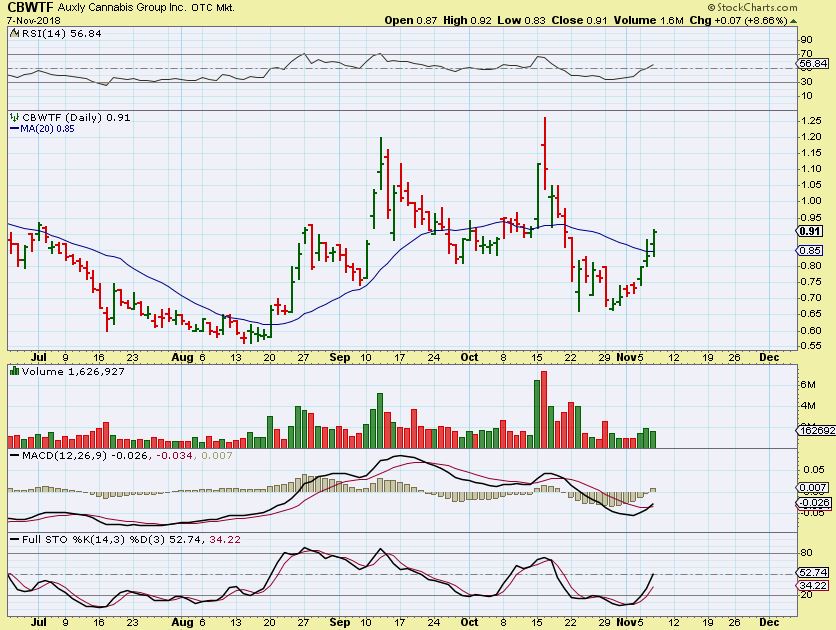The height and width of the screenshot is (630, 836).
Task: Click the Full STO legend line marker
Action: [x=14, y=539]
